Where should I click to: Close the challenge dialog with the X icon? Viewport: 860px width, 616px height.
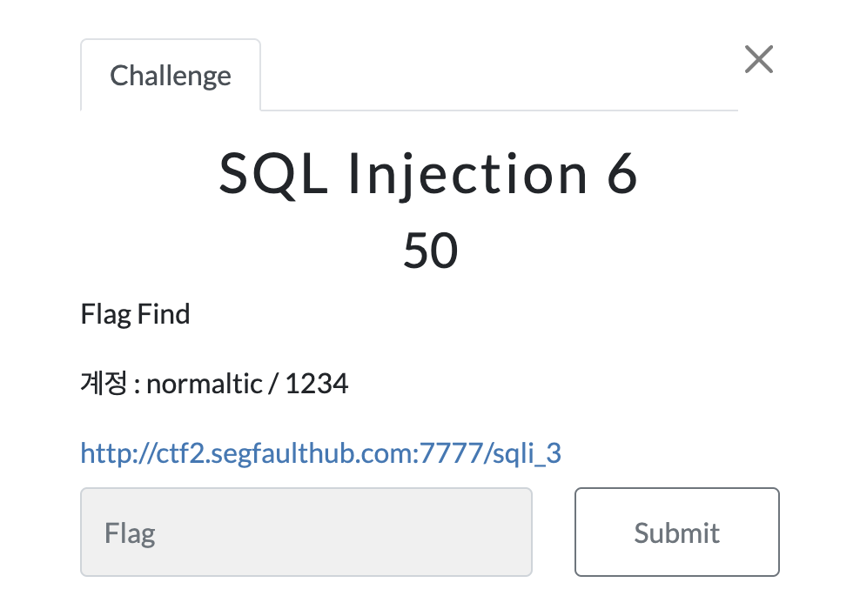point(758,59)
